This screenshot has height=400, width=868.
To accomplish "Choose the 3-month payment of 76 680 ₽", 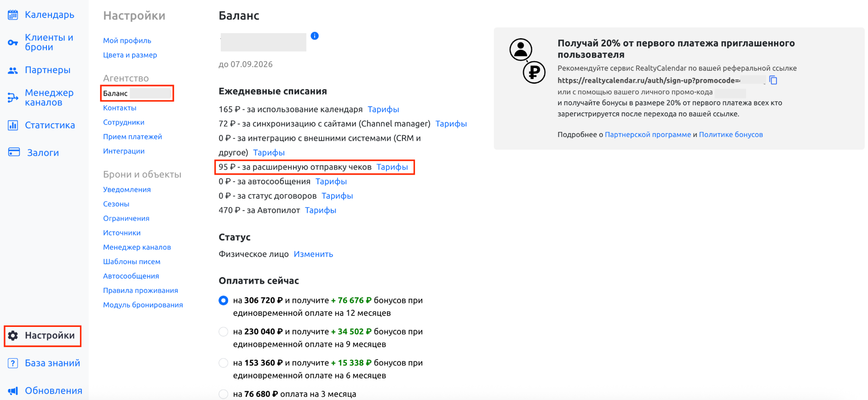I will pos(223,394).
